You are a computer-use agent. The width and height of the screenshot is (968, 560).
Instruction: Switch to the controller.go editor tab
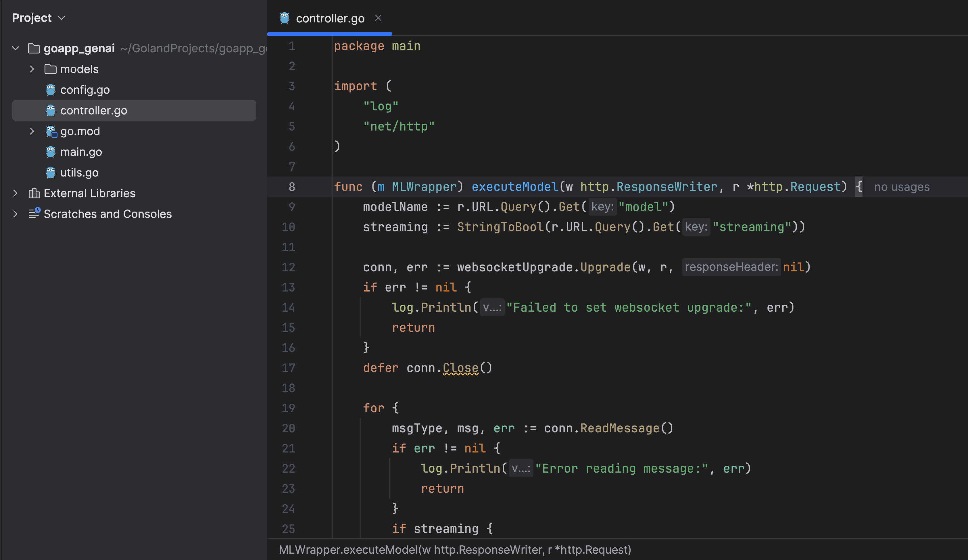330,18
